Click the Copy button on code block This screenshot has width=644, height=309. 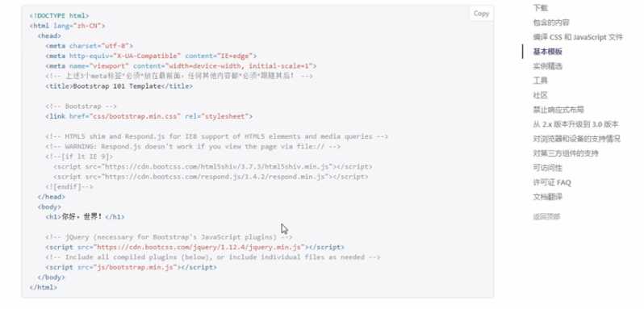pyautogui.click(x=481, y=14)
